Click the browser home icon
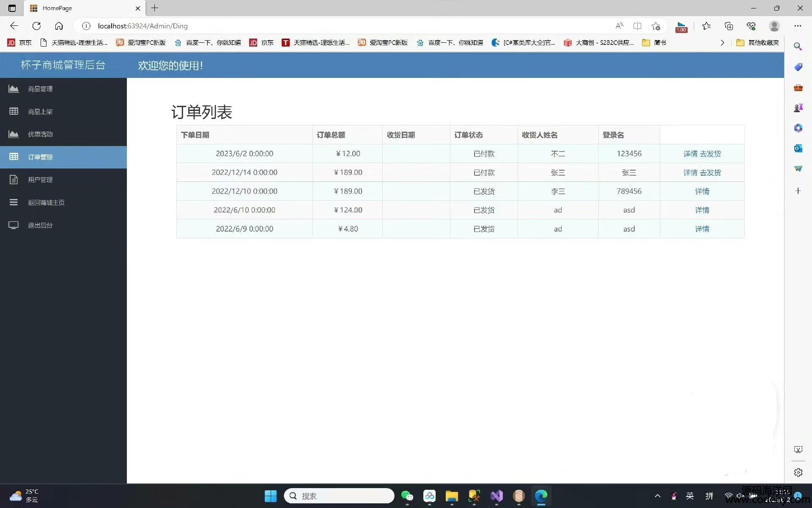This screenshot has height=508, width=812. point(59,26)
